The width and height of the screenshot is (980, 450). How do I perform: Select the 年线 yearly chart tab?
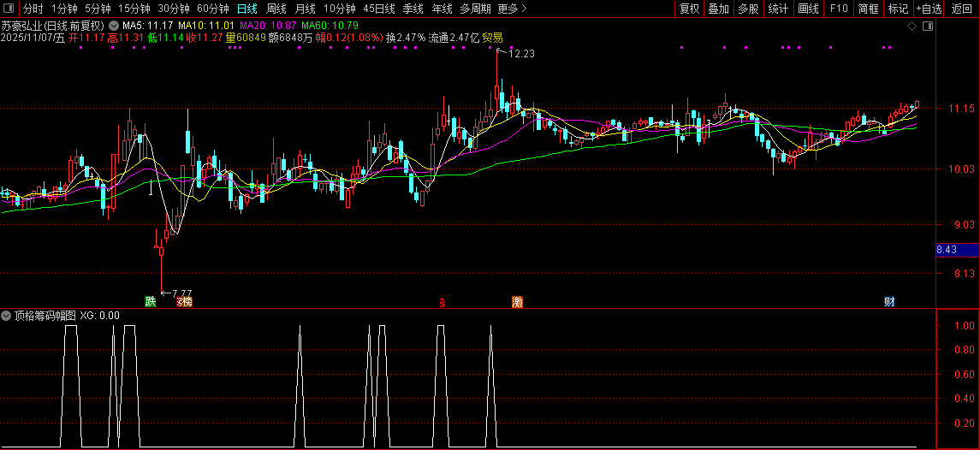[442, 9]
